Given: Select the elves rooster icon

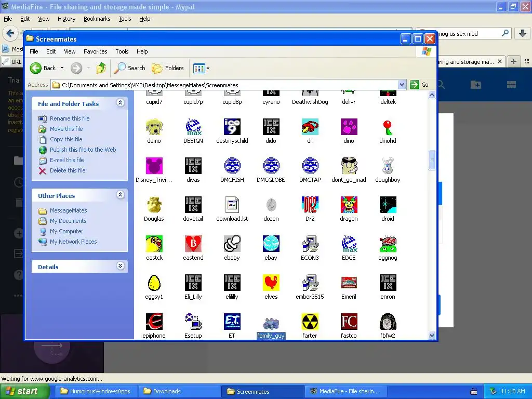Looking at the screenshot, I should 271,283.
